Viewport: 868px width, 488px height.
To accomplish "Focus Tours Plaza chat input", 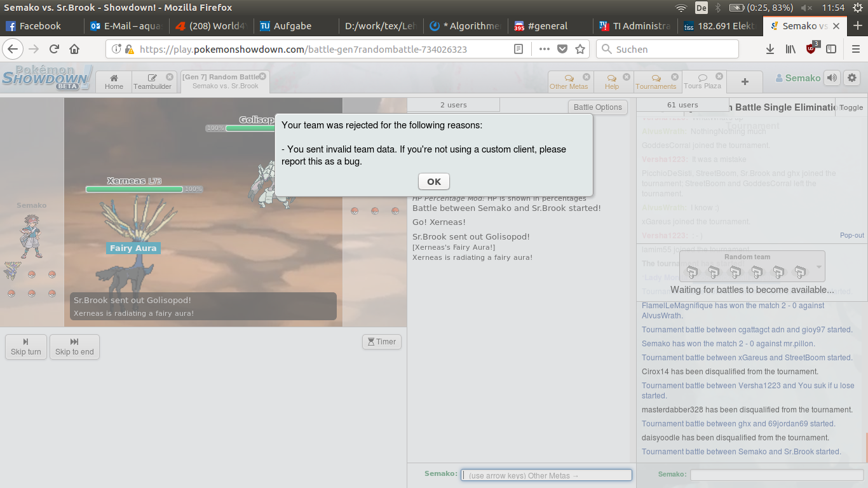I will click(x=776, y=475).
